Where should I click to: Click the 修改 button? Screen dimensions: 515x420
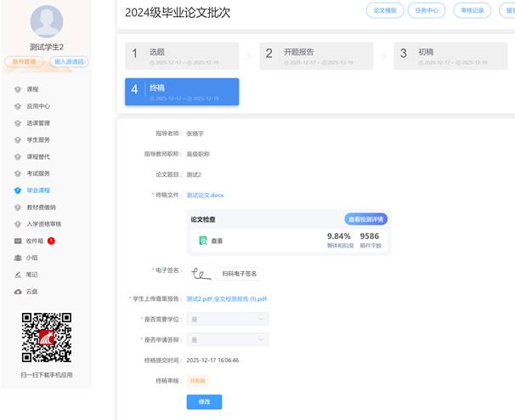coord(204,401)
